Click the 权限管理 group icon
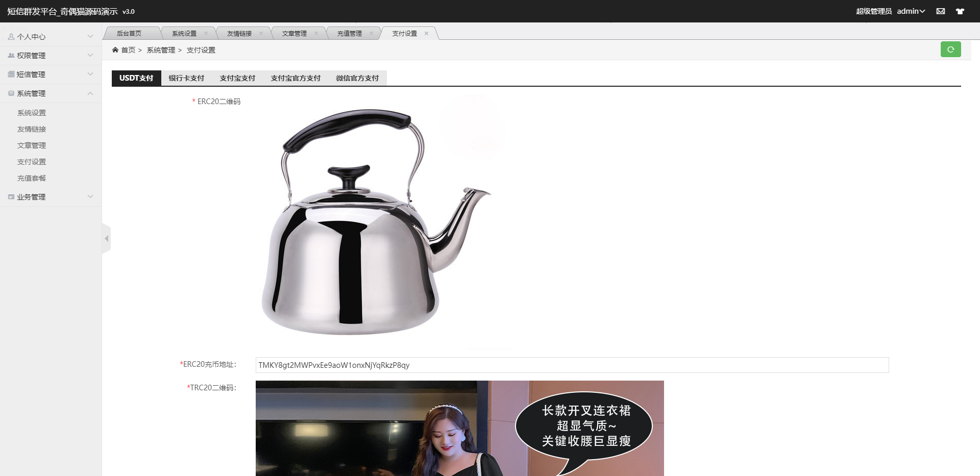The height and width of the screenshot is (476, 980). pyautogui.click(x=11, y=56)
